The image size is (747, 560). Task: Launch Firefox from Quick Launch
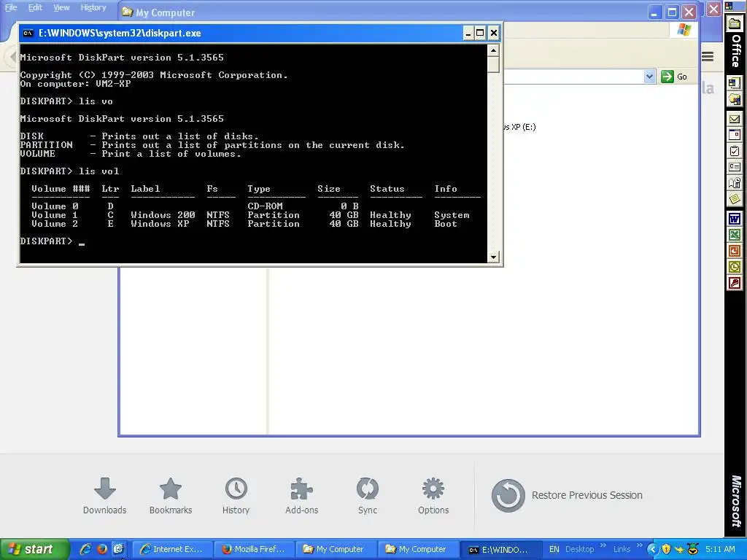[x=102, y=549]
